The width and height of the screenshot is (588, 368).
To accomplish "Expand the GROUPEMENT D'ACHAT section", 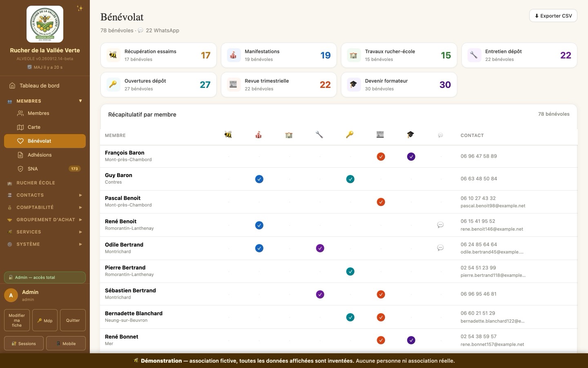I will tap(45, 220).
